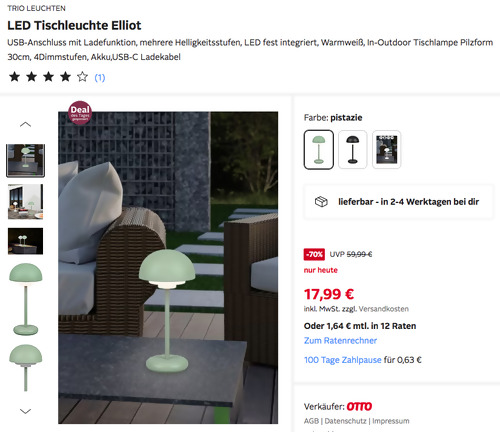500x432 pixels.
Task: Click the down chevron below thumbnails
Action: point(25,411)
